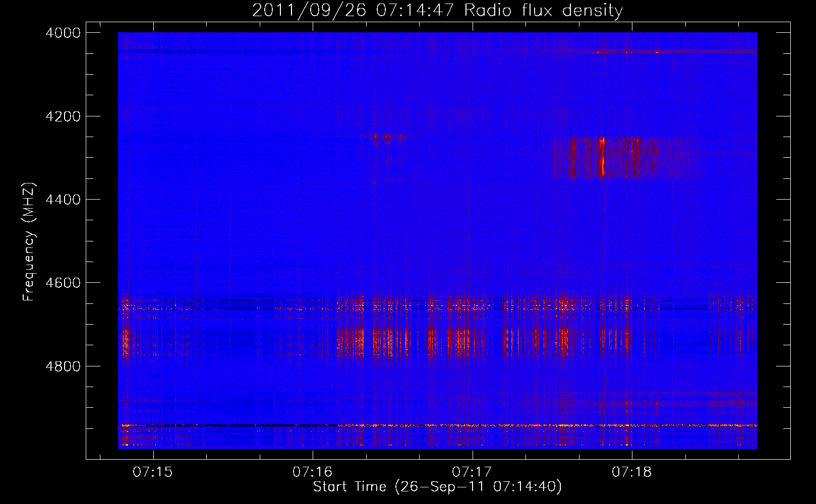Click the 4600 frequency tick label
The image size is (816, 504).
click(63, 283)
